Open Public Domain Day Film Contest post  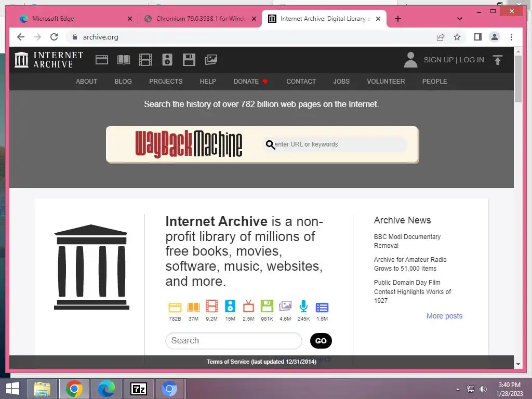(x=412, y=291)
